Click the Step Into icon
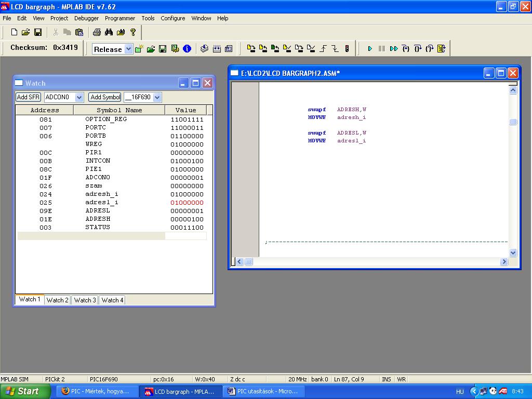532x399 pixels. [x=406, y=49]
